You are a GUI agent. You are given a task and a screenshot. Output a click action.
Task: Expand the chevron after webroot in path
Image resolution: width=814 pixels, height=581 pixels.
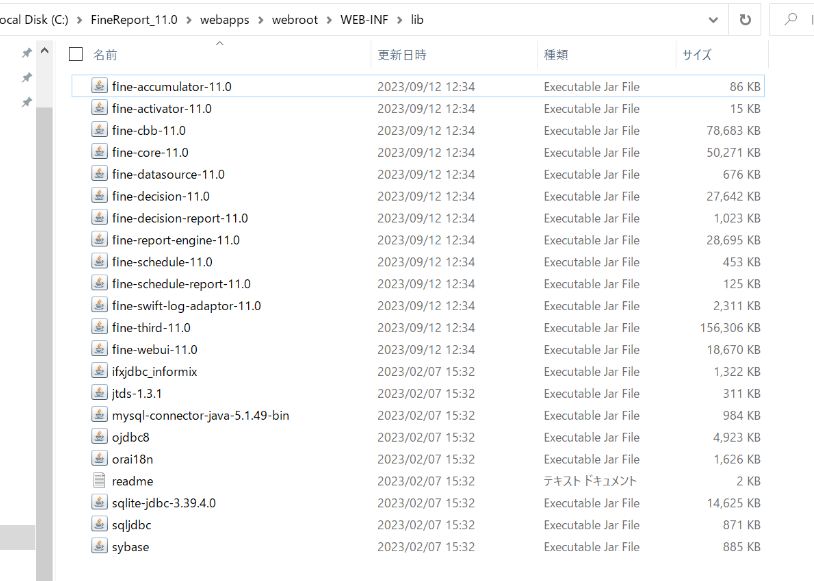(x=329, y=20)
